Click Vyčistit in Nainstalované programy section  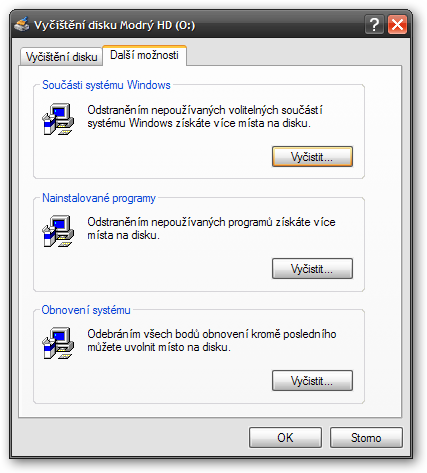coord(312,268)
